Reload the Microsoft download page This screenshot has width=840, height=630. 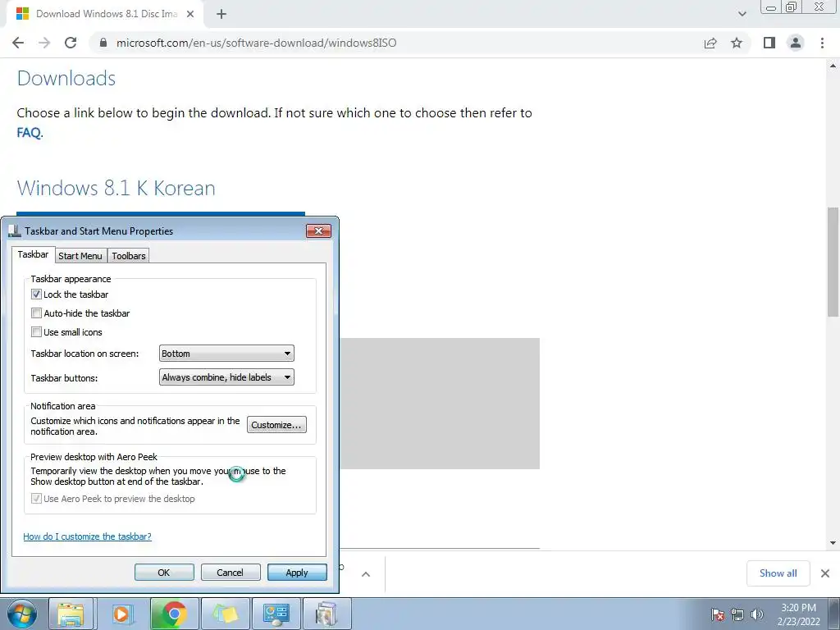(x=71, y=43)
